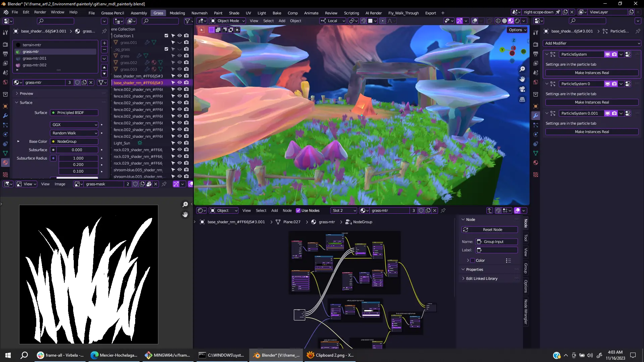This screenshot has height=362, width=644.
Task: Click first Make Instances Real button
Action: click(592, 73)
